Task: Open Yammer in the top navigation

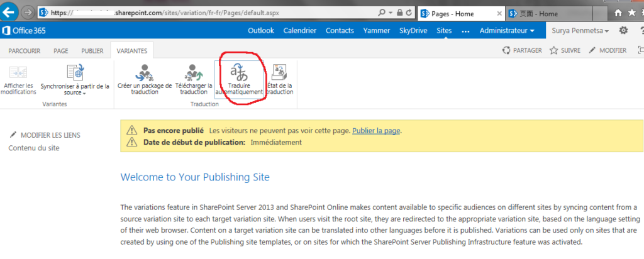Action: click(x=376, y=30)
